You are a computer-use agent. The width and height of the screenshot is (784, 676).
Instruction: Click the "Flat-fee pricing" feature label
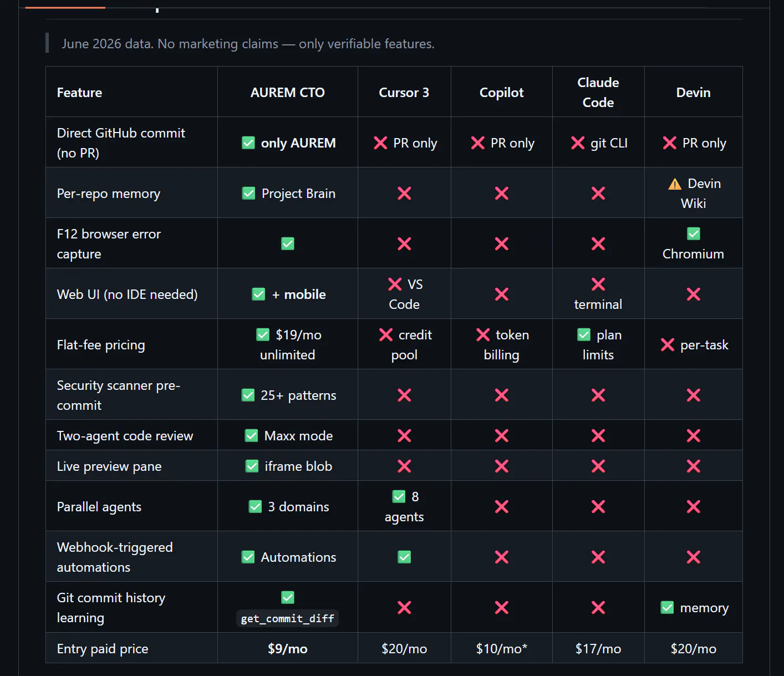click(x=101, y=345)
